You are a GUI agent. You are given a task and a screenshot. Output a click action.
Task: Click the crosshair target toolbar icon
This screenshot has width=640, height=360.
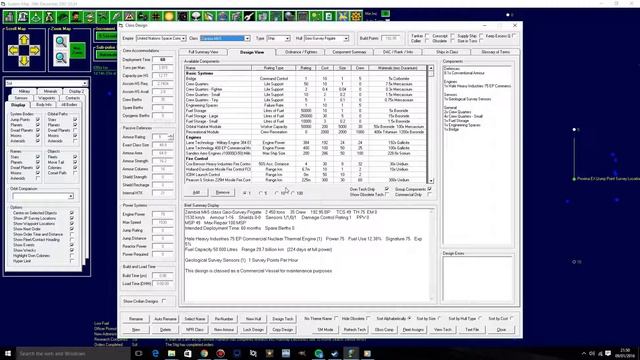click(156, 17)
